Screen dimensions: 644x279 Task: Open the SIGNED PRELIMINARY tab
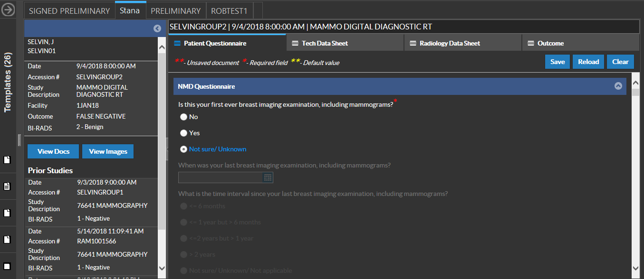tap(69, 10)
